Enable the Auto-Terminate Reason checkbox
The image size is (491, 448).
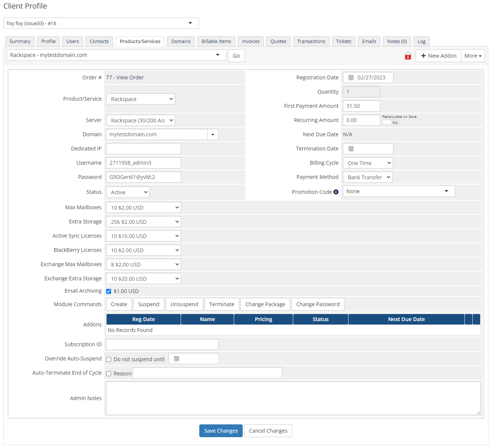(x=109, y=374)
